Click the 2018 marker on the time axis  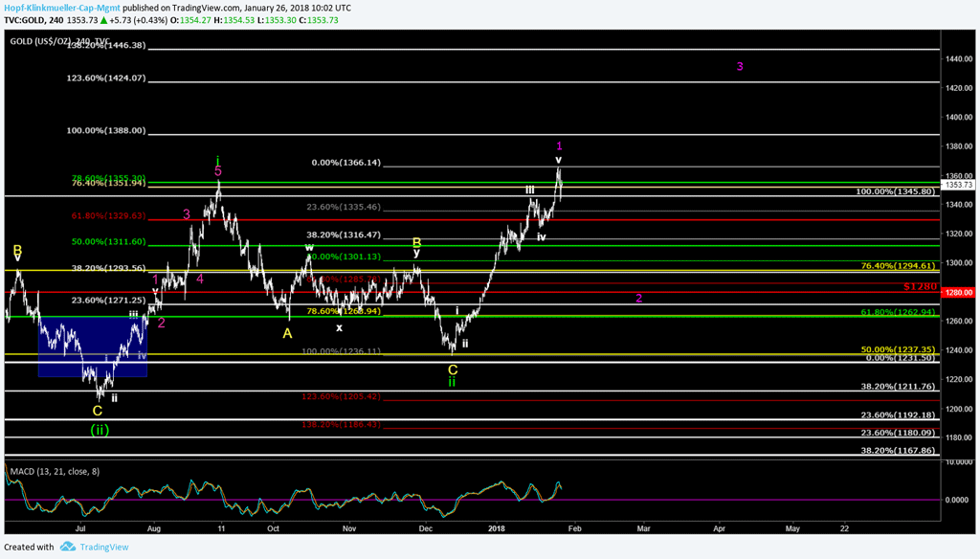pos(496,527)
